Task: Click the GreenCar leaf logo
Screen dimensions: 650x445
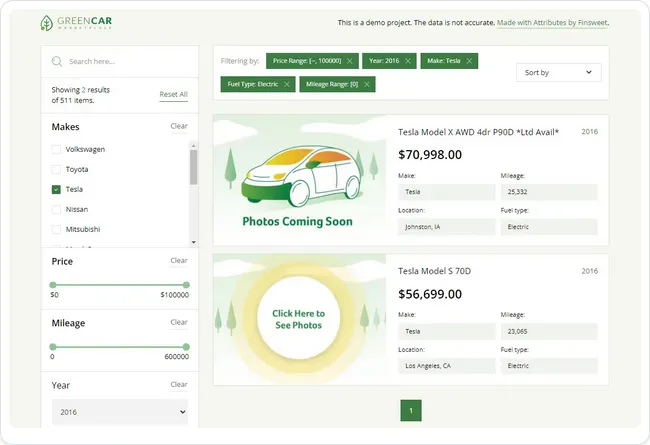Action: 46,23
